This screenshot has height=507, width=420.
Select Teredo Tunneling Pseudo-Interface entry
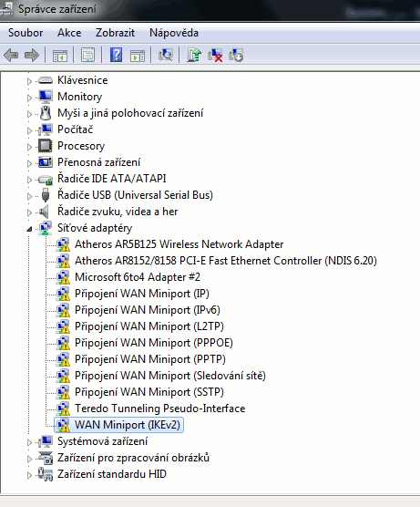click(x=160, y=409)
